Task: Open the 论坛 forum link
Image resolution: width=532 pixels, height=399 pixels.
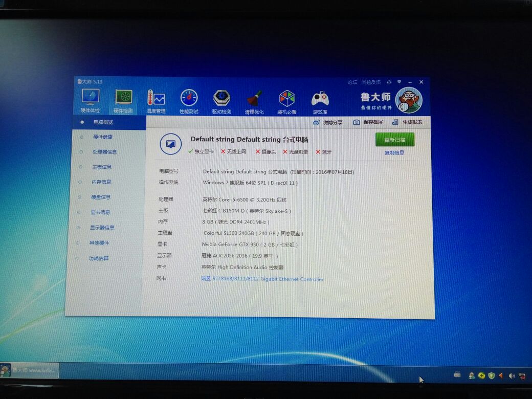Action: coord(352,82)
